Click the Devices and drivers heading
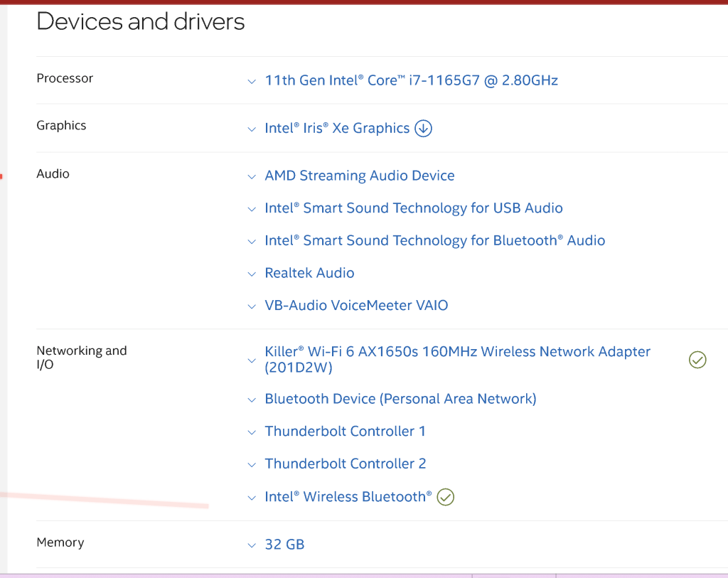This screenshot has width=728, height=578. point(141,21)
